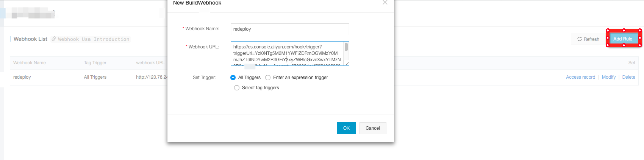Open the Webhook Usa Introduction link icon
Image resolution: width=644 pixels, height=160 pixels.
pos(54,39)
